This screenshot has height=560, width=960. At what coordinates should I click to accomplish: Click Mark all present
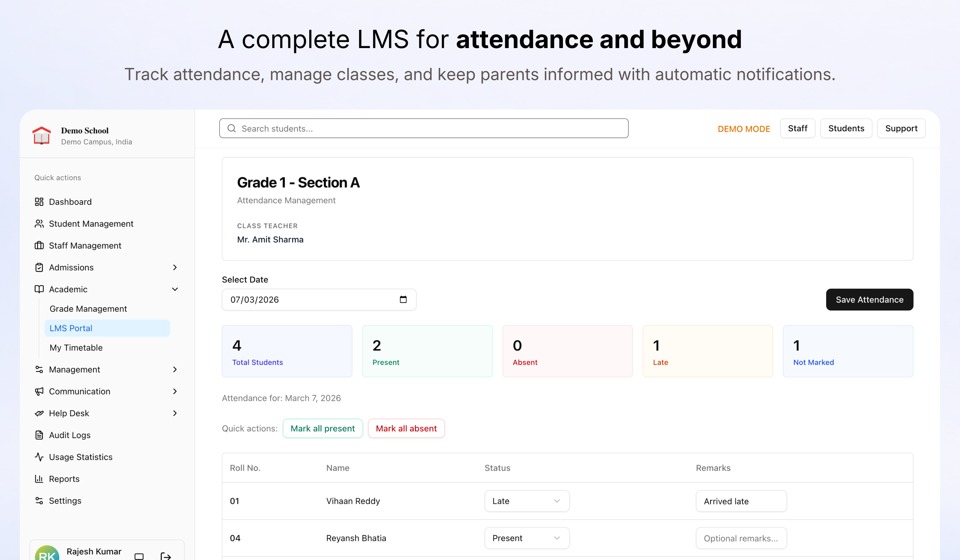(x=322, y=428)
